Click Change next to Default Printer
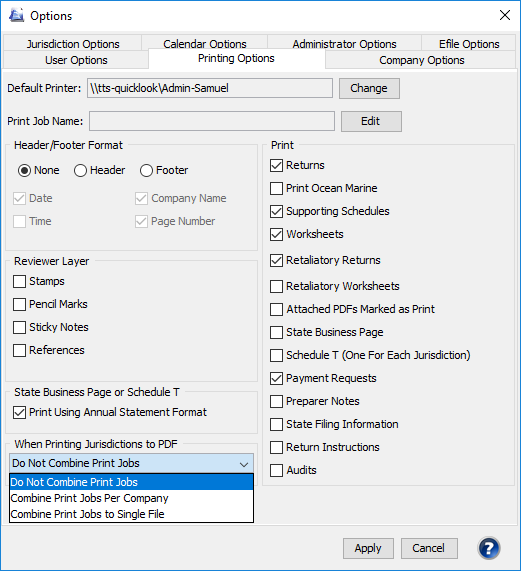 (x=369, y=88)
